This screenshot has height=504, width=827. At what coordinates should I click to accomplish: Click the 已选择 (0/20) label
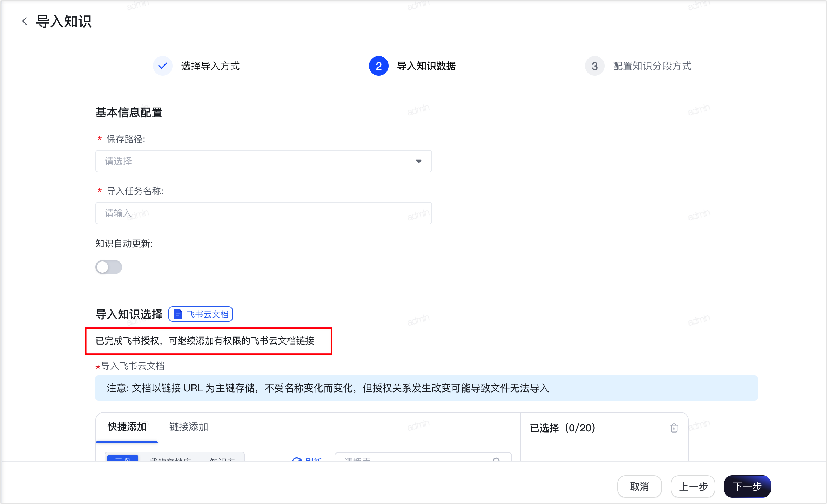pos(563,428)
